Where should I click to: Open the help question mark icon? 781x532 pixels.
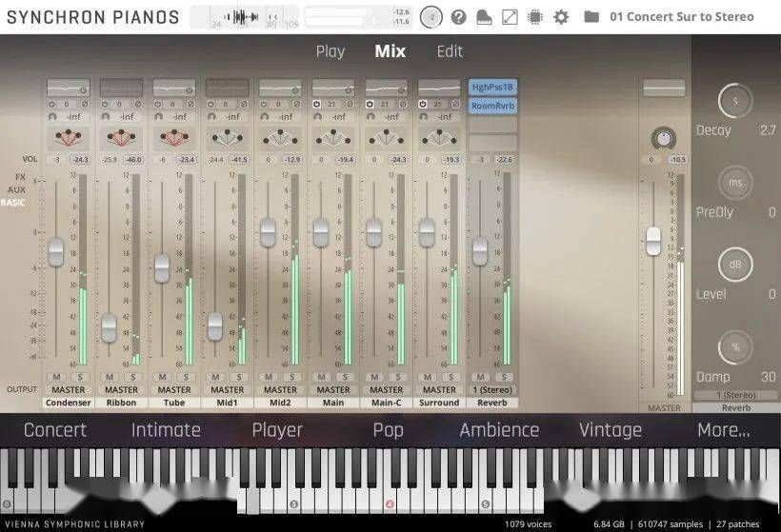(x=459, y=17)
